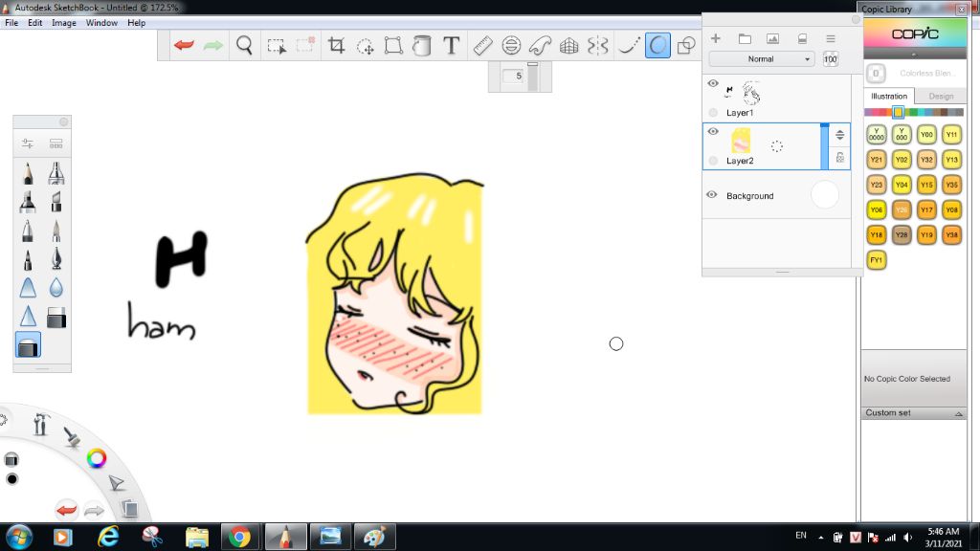This screenshot has height=551, width=980.
Task: Open the layer editor menu icon
Action: [x=831, y=38]
